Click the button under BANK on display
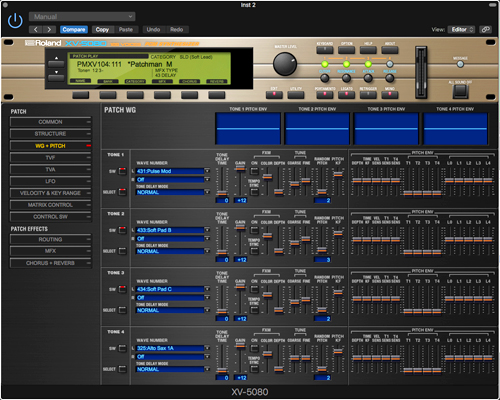The width and height of the screenshot is (500, 400). click(108, 95)
